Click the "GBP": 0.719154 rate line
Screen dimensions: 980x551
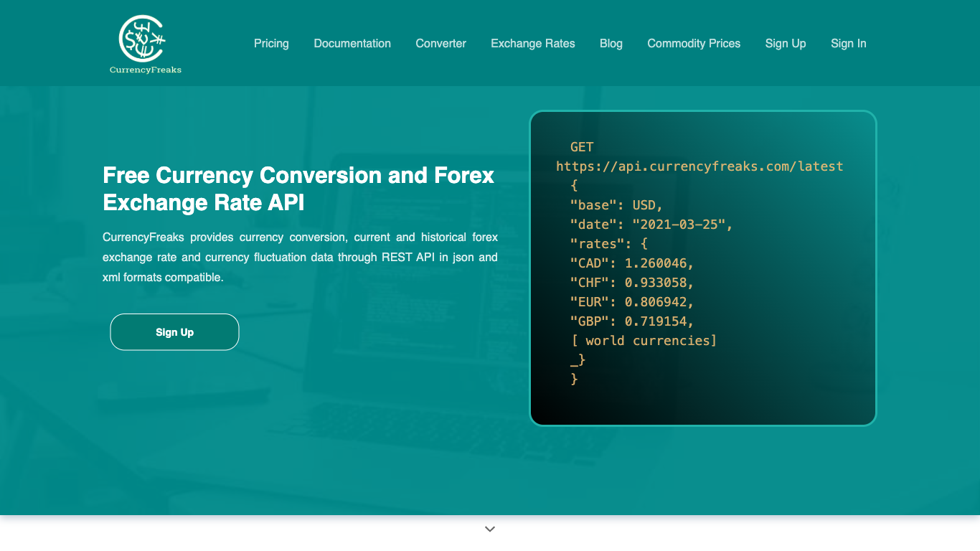[632, 321]
